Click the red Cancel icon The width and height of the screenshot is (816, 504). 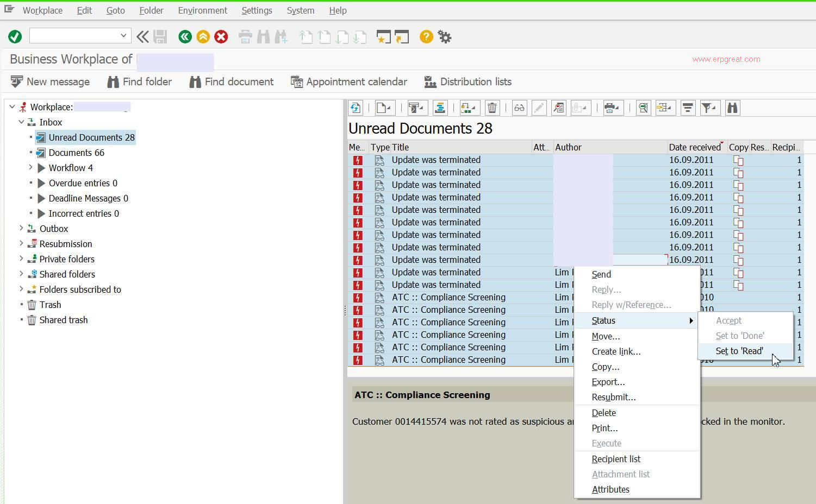coord(221,36)
